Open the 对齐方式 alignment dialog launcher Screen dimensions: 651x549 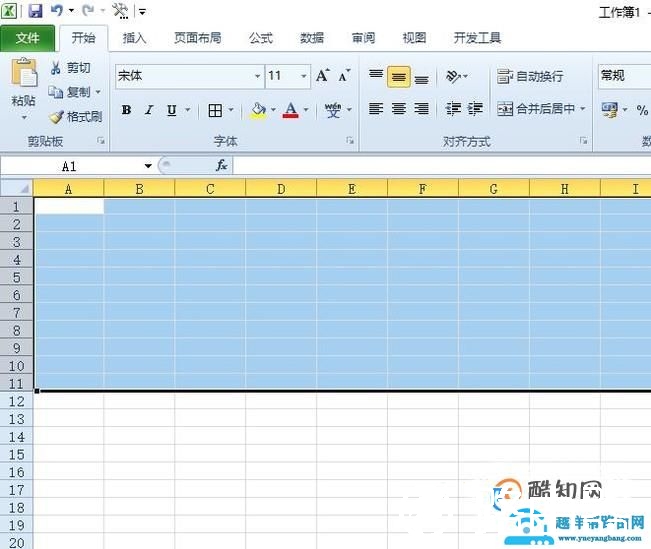pos(583,141)
